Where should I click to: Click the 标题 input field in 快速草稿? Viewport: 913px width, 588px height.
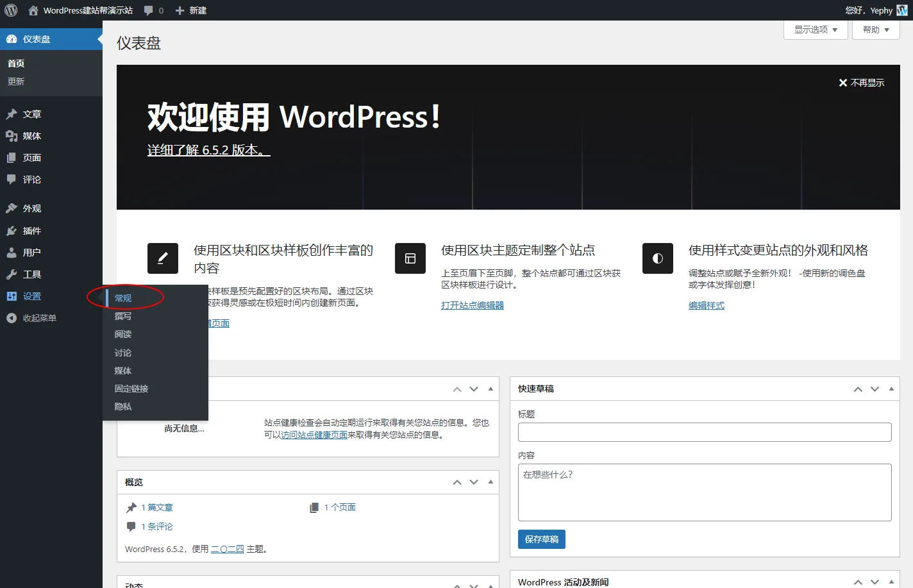[x=705, y=432]
